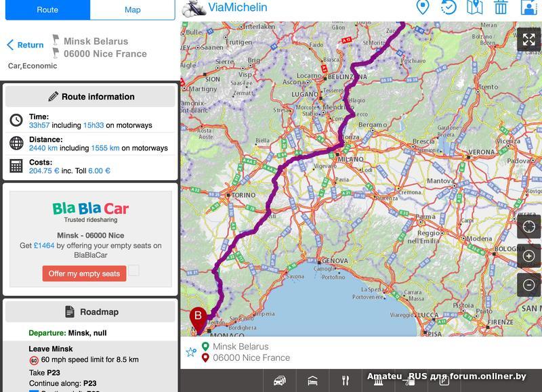The height and width of the screenshot is (392, 542).
Task: Zoom out with the minus button
Action: (x=528, y=285)
